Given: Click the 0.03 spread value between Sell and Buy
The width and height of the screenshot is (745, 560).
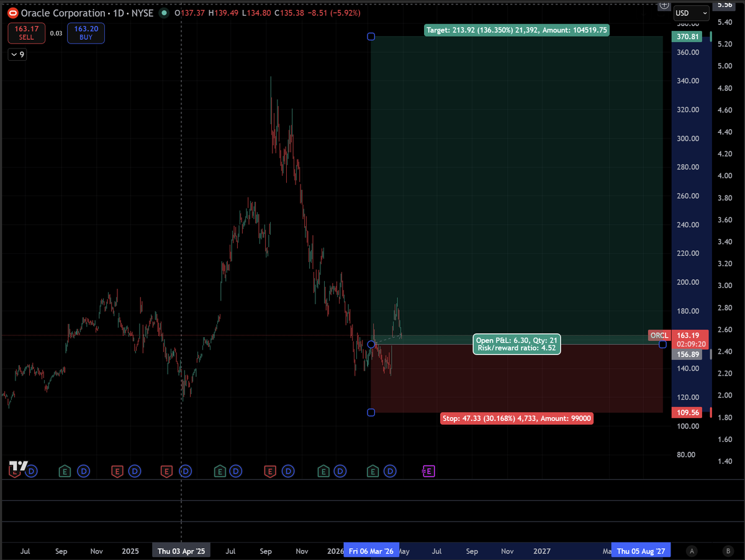Looking at the screenshot, I should (56, 34).
